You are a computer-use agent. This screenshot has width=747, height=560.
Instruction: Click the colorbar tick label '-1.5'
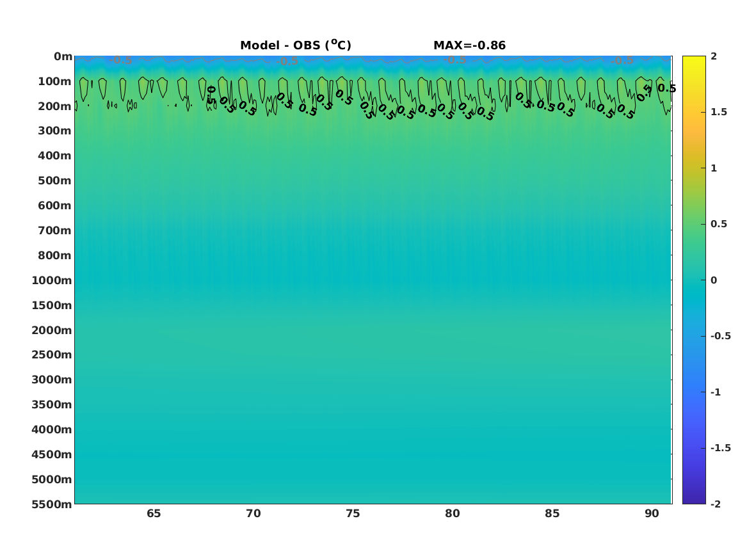721,447
